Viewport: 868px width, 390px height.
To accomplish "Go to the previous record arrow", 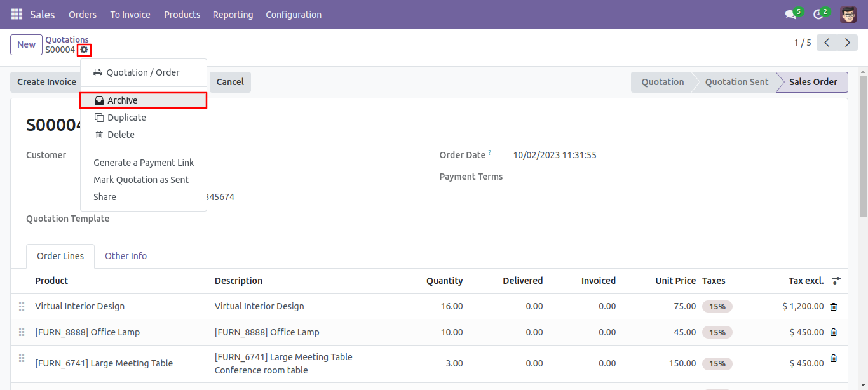I will [x=827, y=43].
